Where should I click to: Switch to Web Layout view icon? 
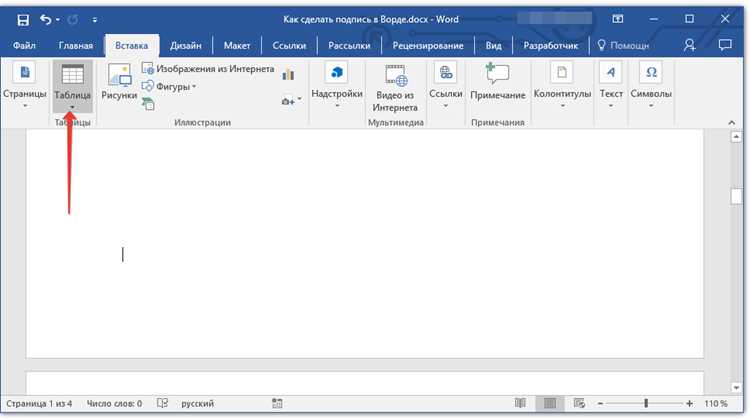tap(579, 404)
